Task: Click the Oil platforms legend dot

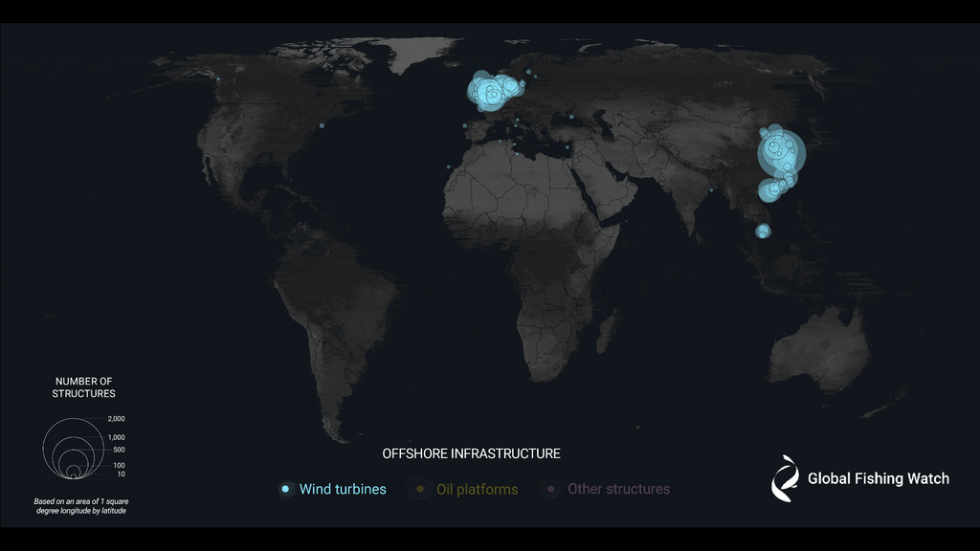Action: coord(421,489)
